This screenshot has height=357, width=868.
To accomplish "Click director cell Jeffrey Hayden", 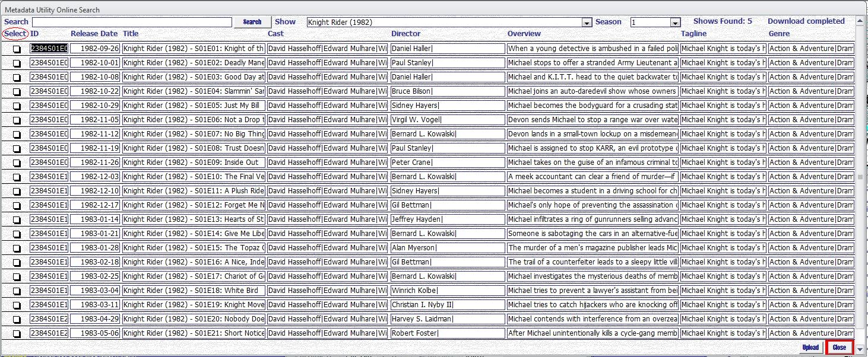I will [x=447, y=219].
